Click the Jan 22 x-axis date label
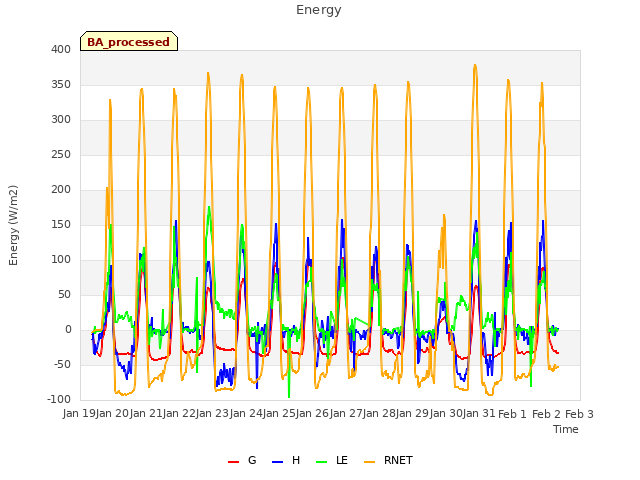 179,414
